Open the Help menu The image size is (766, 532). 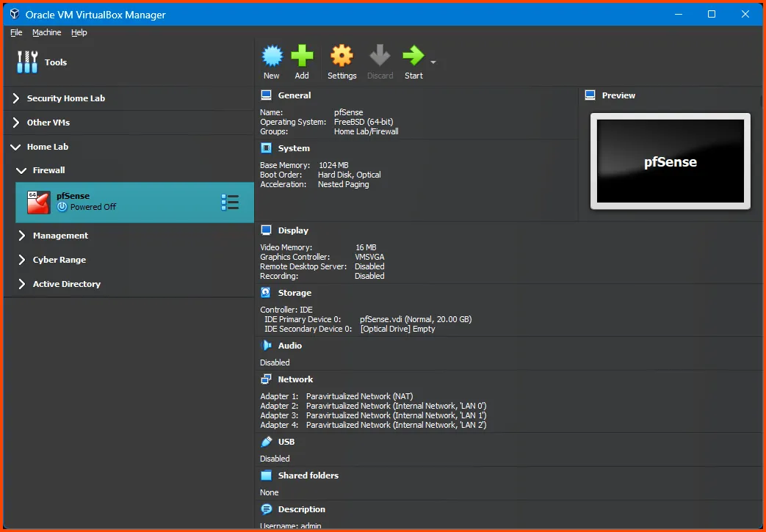click(79, 32)
